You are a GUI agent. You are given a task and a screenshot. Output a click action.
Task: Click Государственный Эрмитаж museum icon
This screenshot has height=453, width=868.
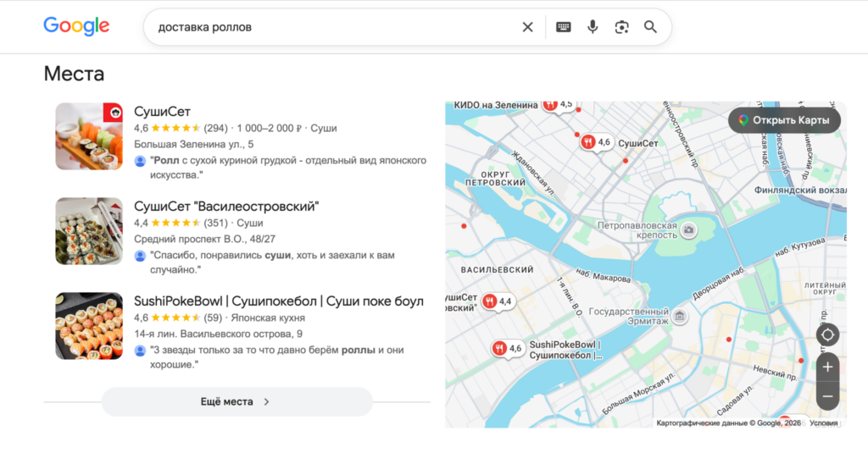pyautogui.click(x=680, y=316)
